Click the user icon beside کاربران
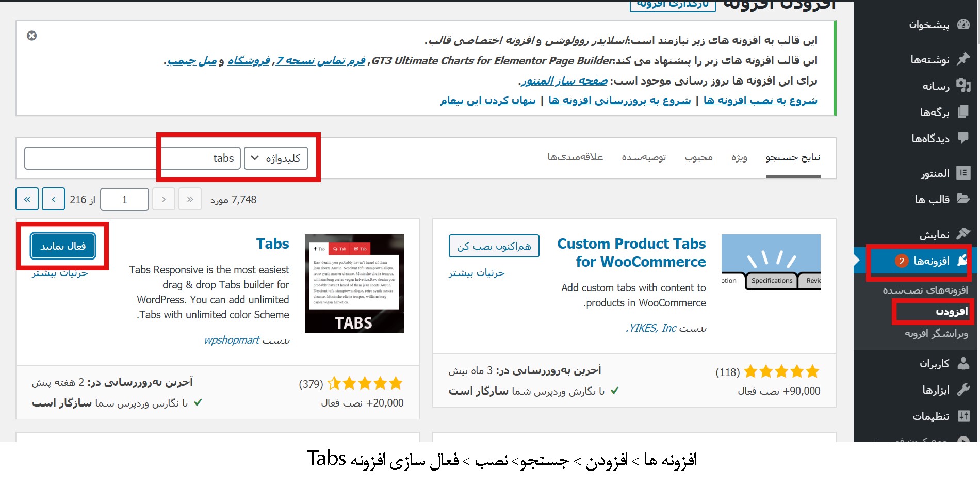Viewport: 980px width, 486px height. [x=963, y=363]
